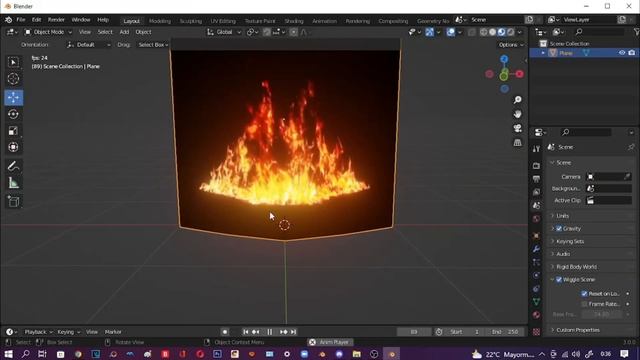
Task: Pause animation playback
Action: click(x=269, y=332)
